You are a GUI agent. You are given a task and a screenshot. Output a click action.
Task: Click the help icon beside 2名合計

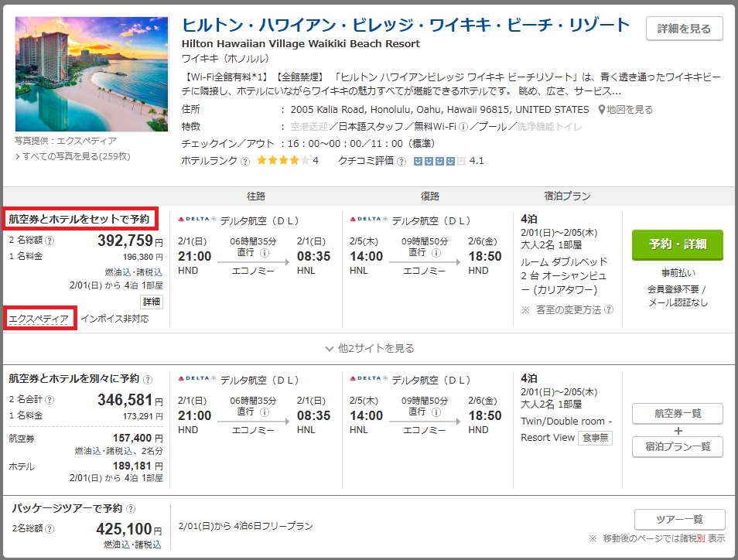coord(50,400)
